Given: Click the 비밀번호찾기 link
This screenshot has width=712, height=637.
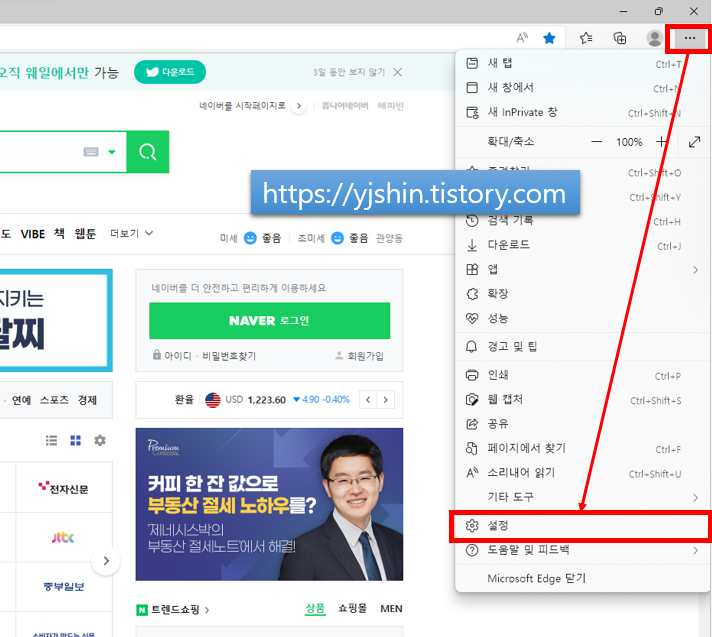Looking at the screenshot, I should click(x=229, y=356).
